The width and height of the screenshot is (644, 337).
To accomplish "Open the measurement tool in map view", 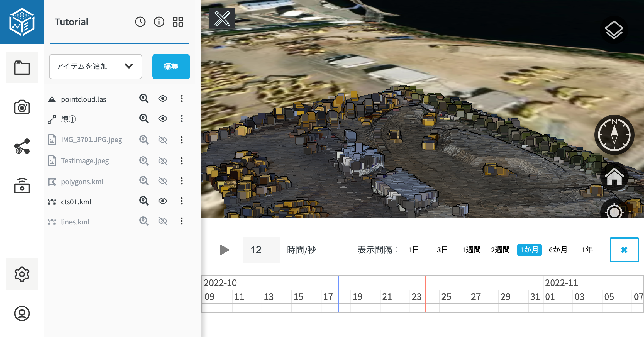I will pos(222,19).
